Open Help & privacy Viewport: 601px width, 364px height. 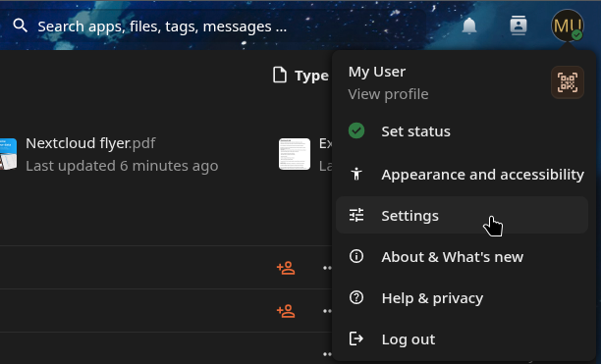[462, 298]
